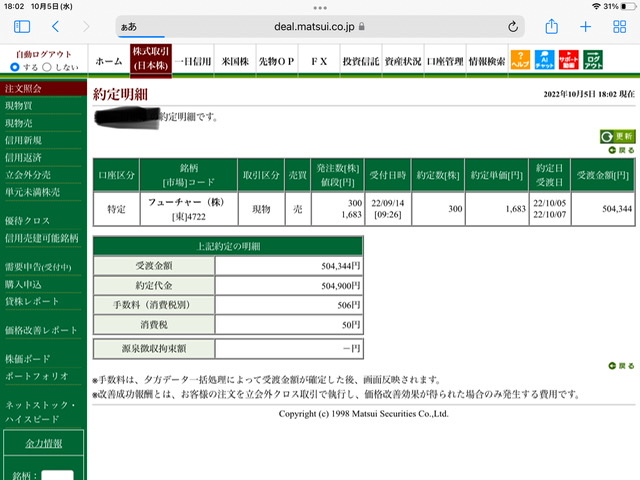Open the 先物OP tab

tap(277, 61)
